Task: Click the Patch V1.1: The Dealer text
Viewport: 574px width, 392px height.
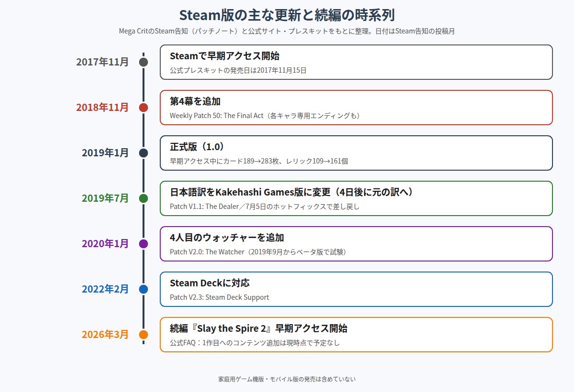Action: tap(265, 207)
